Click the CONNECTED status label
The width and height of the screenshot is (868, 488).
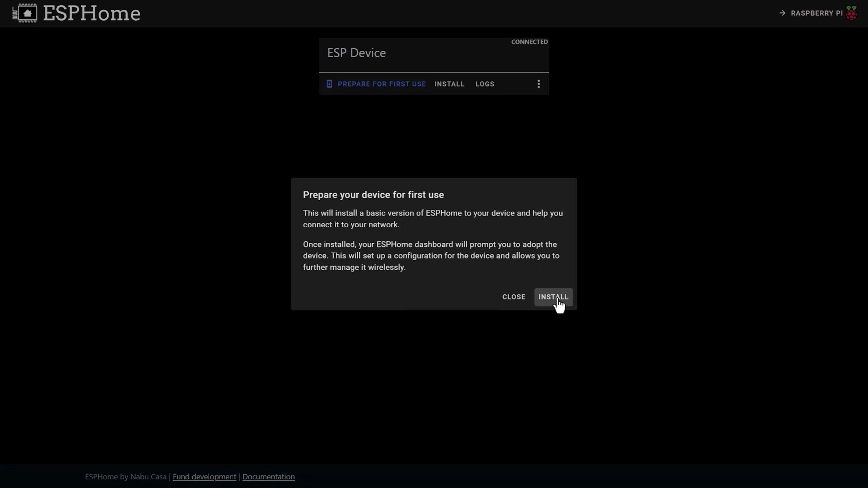pyautogui.click(x=529, y=42)
